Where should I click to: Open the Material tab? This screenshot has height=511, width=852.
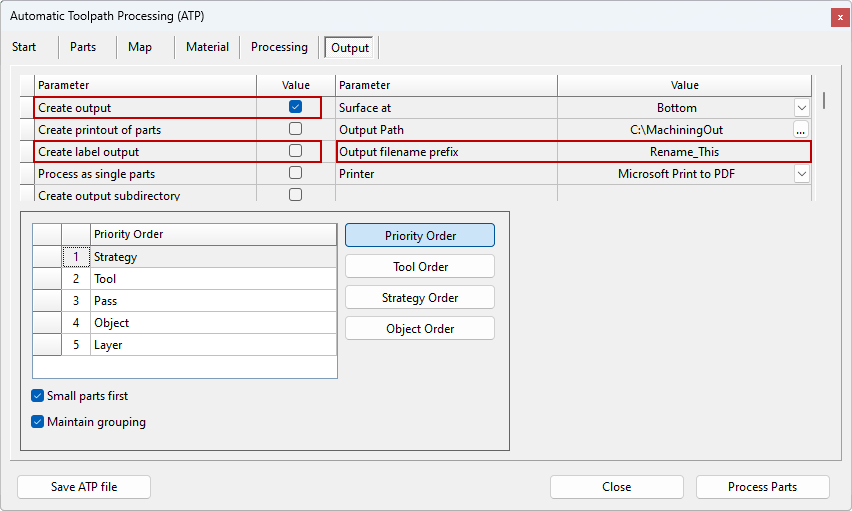click(207, 47)
